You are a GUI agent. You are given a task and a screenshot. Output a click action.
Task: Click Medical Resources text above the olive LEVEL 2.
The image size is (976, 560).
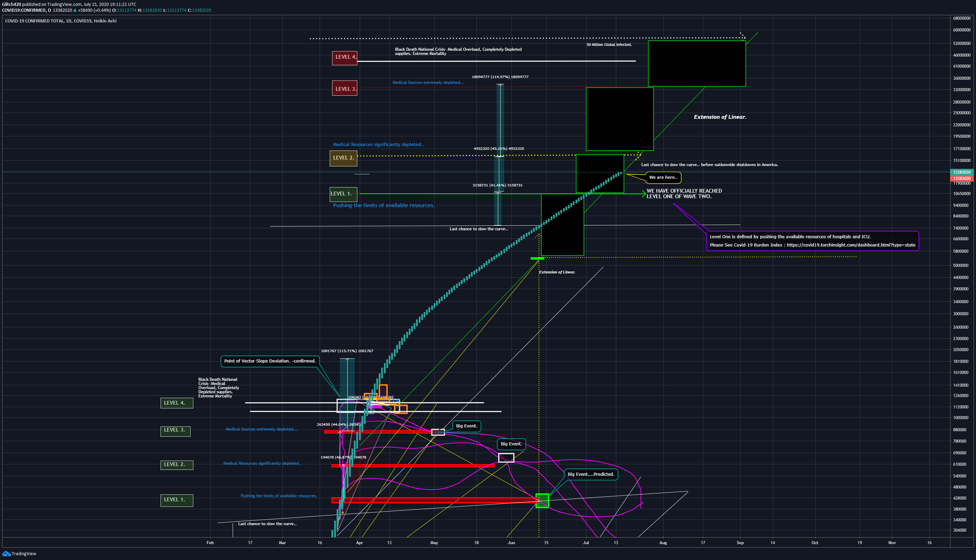point(378,144)
